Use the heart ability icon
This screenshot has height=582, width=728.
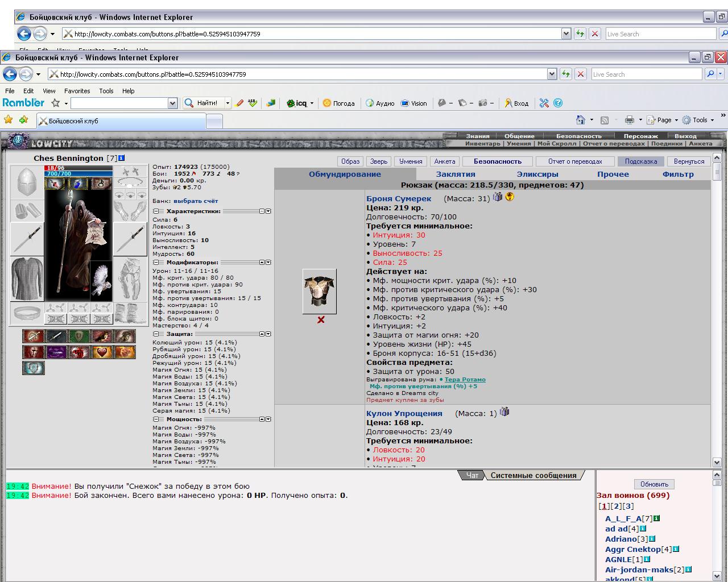pyautogui.click(x=102, y=352)
